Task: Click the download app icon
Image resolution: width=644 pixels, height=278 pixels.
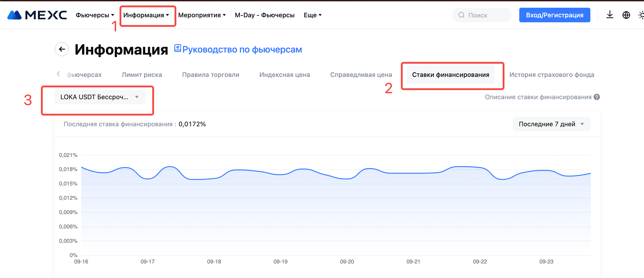Action: point(609,15)
